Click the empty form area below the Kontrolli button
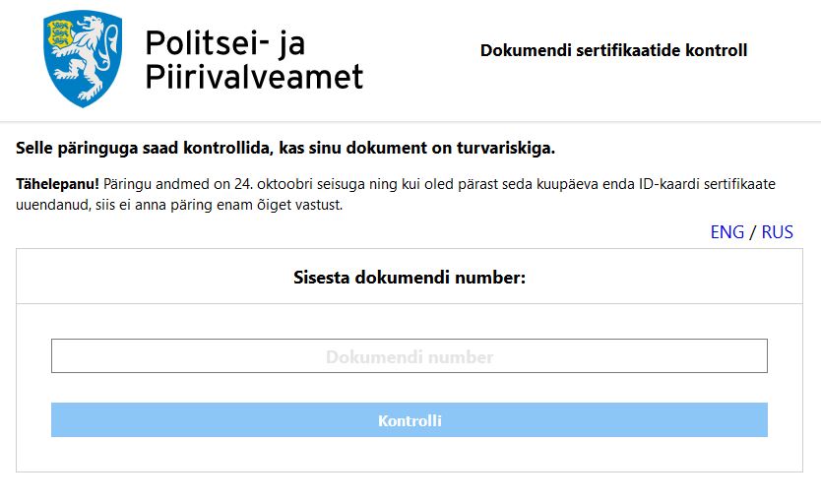821x504 pixels. (x=410, y=454)
